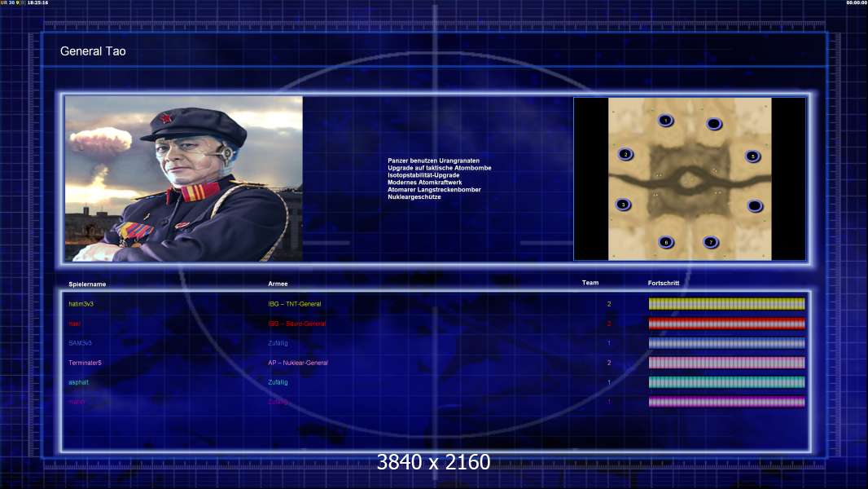Click the team number for SAM3v3
This screenshot has width=868, height=489.
coord(609,343)
